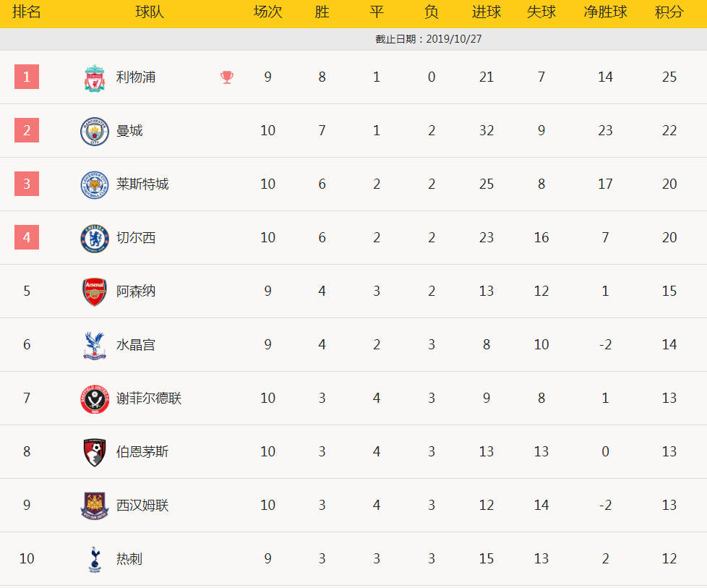This screenshot has height=588, width=707.
Task: Follow the 莱斯特城 team link
Action: (x=142, y=184)
